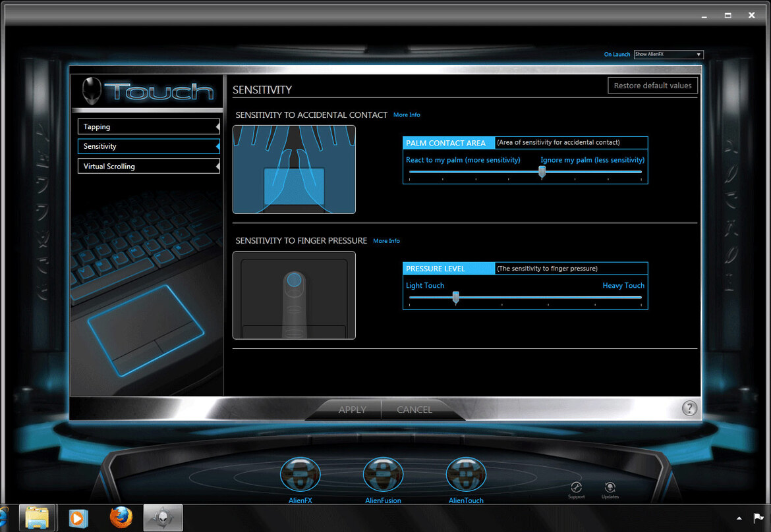Open More Info for finger pressure
This screenshot has height=532, width=771.
tap(386, 241)
